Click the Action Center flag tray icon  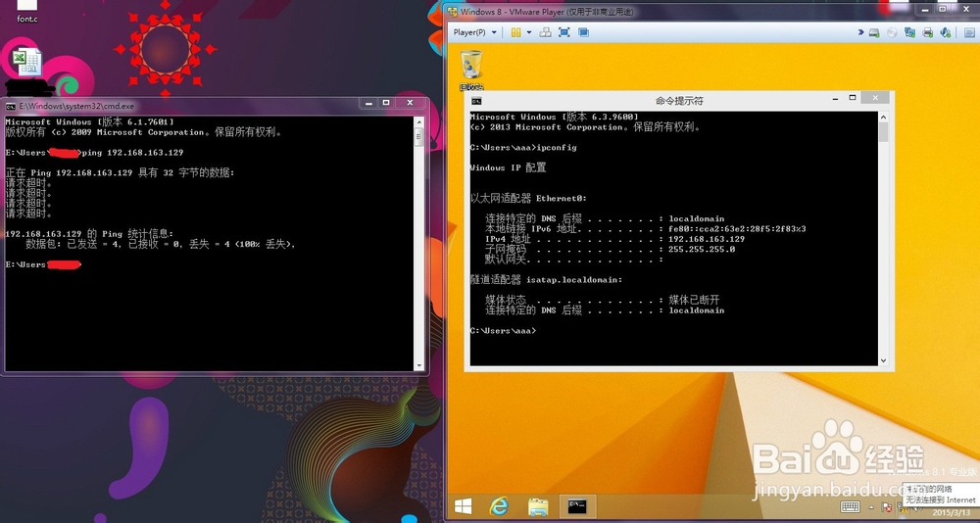(886, 506)
